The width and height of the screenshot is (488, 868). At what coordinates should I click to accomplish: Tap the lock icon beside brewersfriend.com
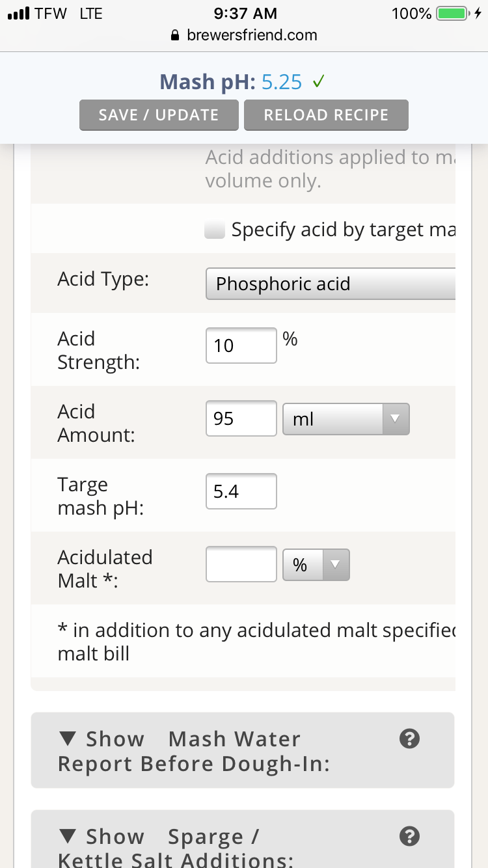[174, 35]
